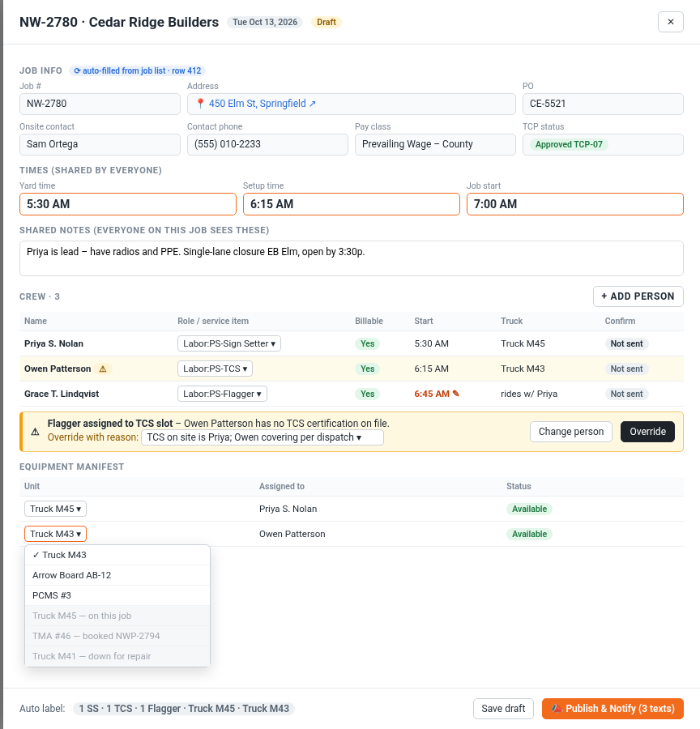Click the Add Person button
The image size is (700, 729).
(638, 296)
